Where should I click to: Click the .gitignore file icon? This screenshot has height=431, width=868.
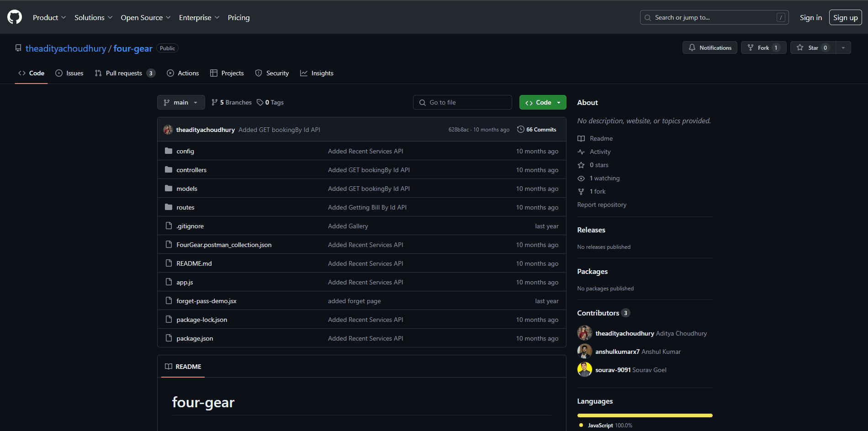(x=169, y=226)
